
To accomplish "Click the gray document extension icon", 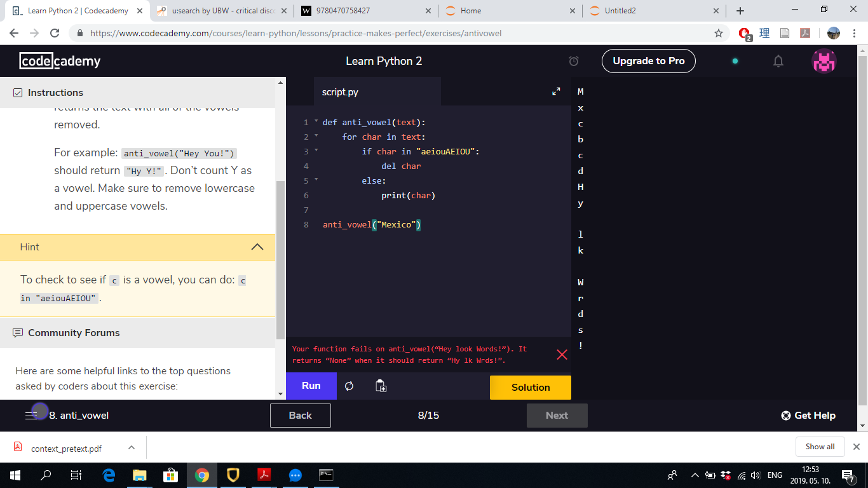I will click(785, 33).
